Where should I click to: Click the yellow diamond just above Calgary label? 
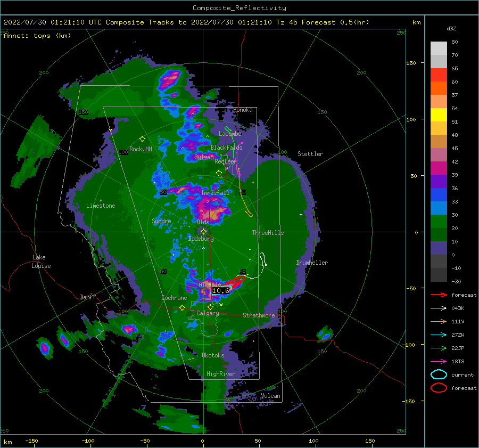pos(210,307)
